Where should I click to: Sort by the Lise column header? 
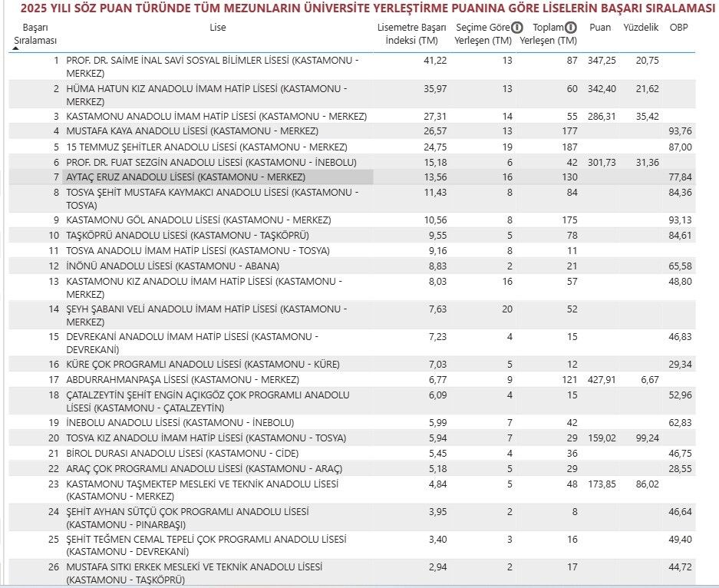218,28
